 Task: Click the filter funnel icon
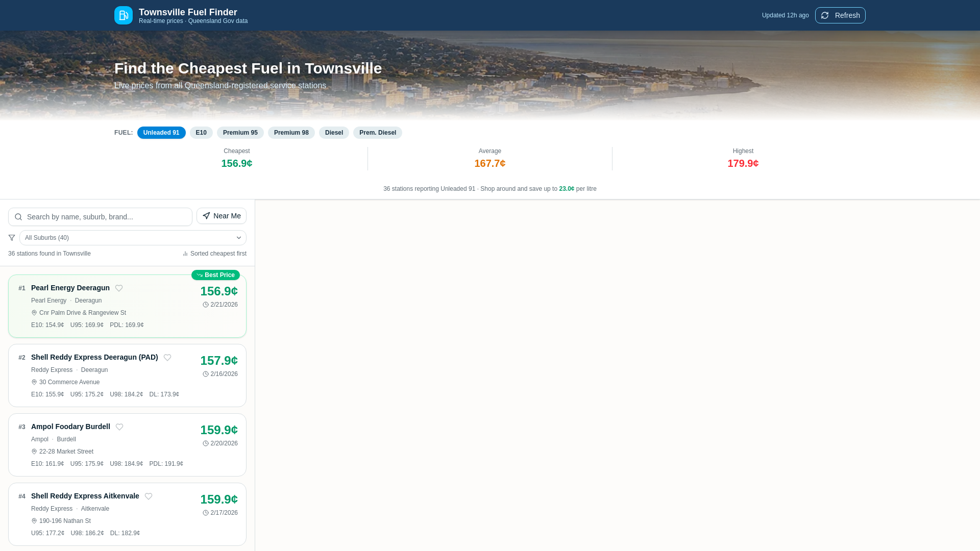point(12,238)
